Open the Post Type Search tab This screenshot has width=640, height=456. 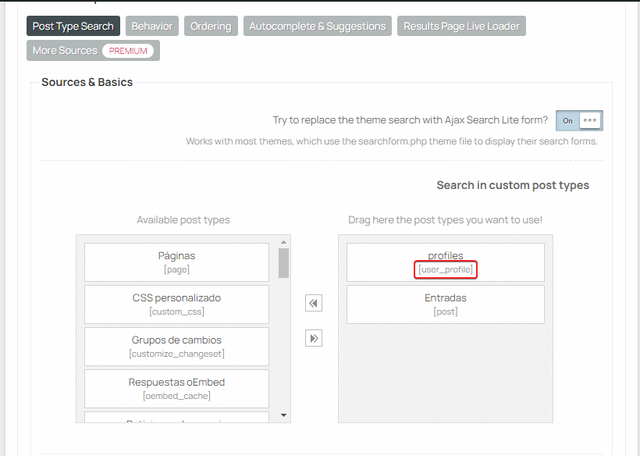pyautogui.click(x=73, y=26)
